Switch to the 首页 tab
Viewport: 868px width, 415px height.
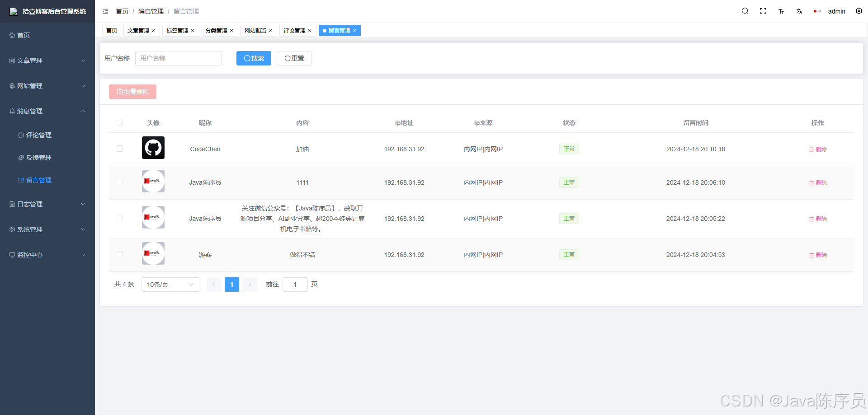pos(112,31)
